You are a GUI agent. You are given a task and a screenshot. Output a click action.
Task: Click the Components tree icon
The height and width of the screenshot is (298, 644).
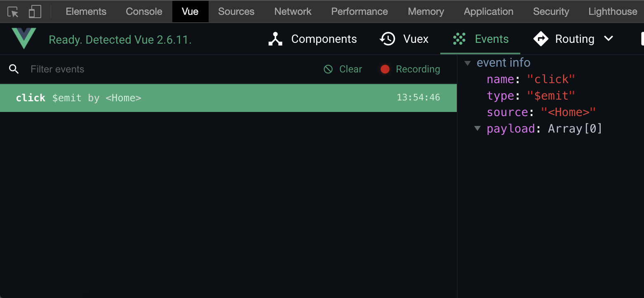[x=275, y=39]
